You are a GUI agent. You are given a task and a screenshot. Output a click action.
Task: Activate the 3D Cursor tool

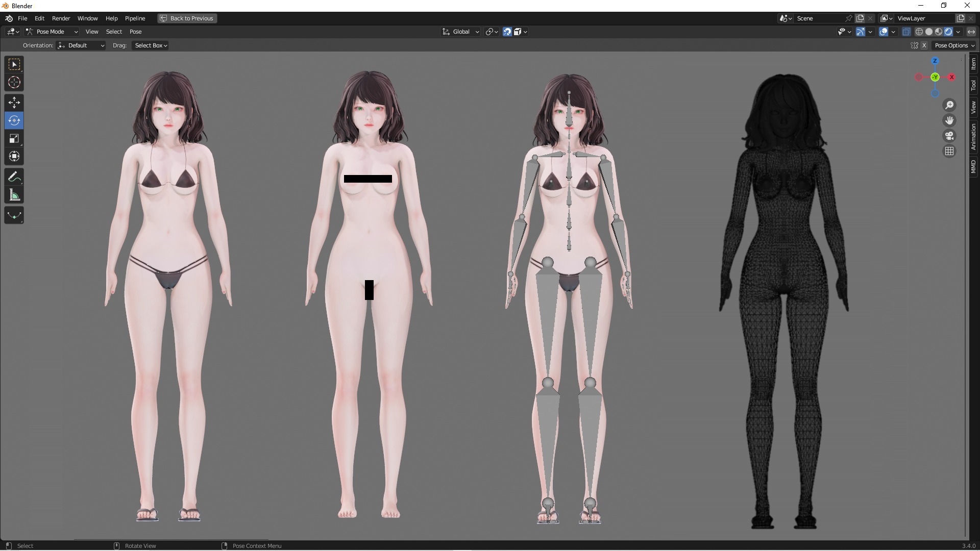tap(14, 82)
